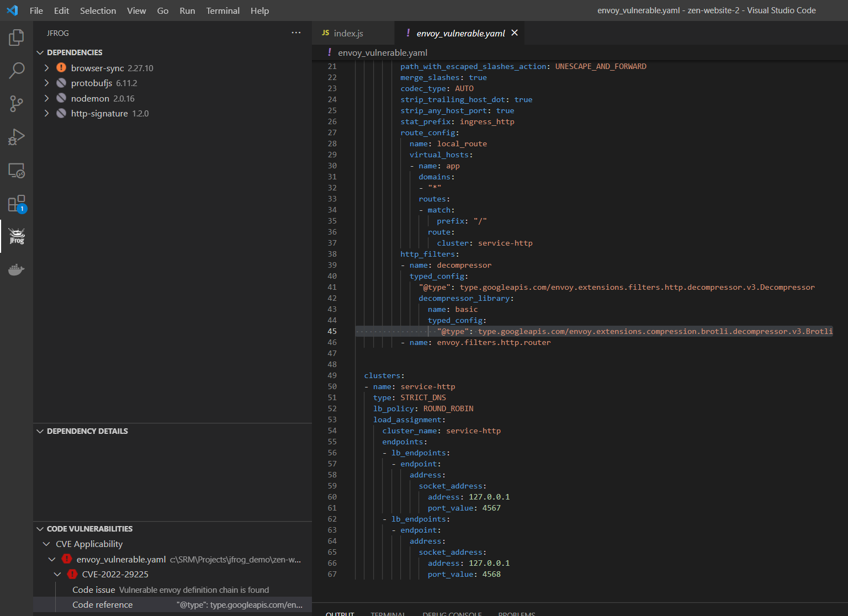Screen dimensions: 848x616
Task: Open the Source Control view
Action: click(x=16, y=104)
